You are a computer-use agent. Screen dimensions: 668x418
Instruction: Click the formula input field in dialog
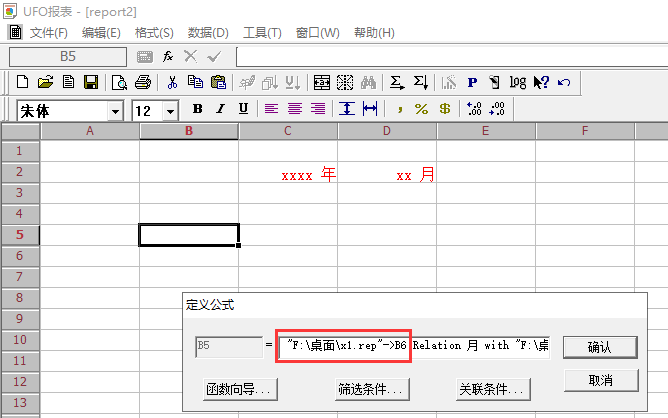tap(413, 346)
